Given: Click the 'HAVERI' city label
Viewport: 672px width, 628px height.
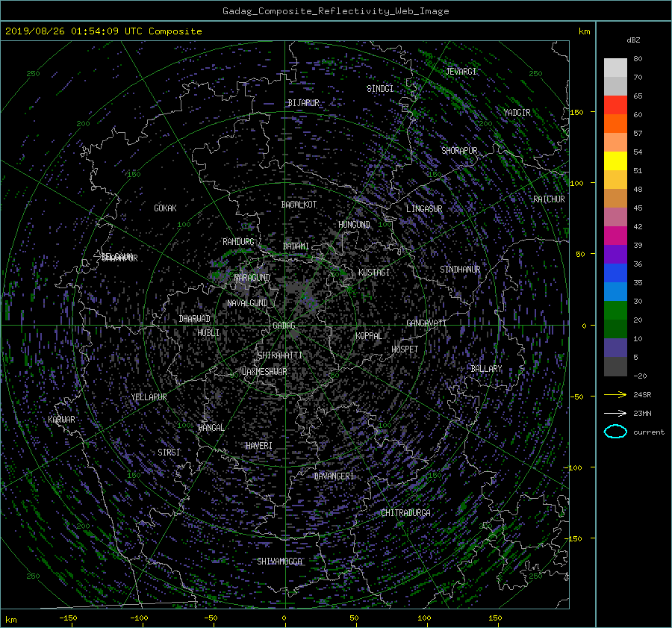Looking at the screenshot, I should tap(259, 447).
